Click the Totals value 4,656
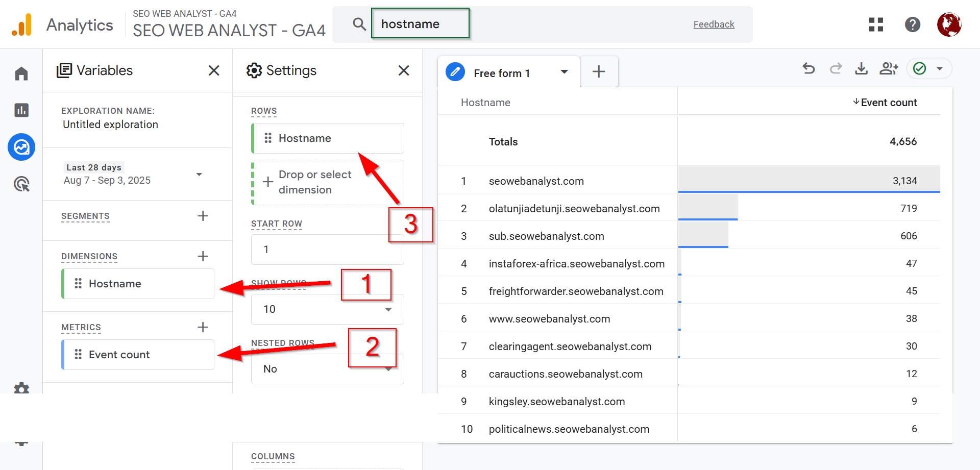Viewport: 980px width, 470px height. click(903, 141)
